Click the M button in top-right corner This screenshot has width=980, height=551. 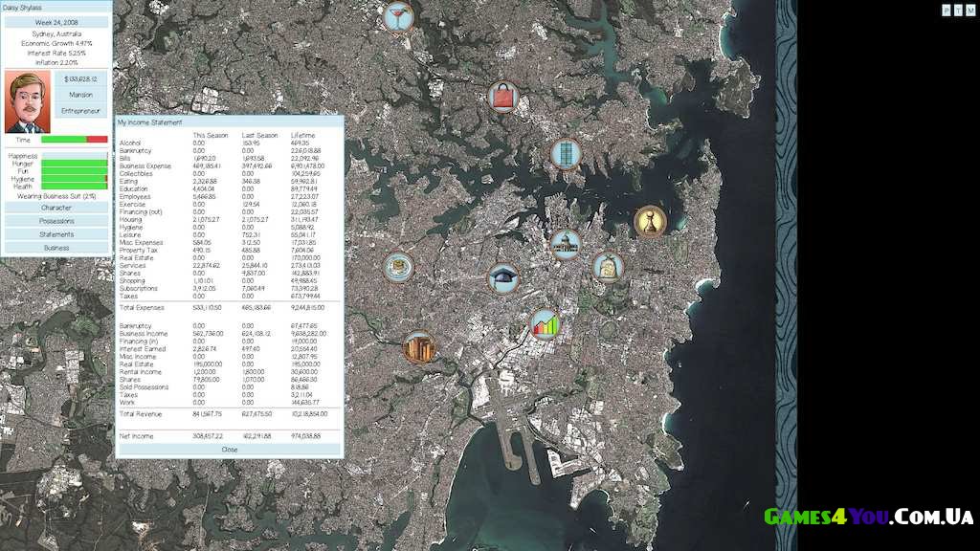pyautogui.click(x=970, y=10)
